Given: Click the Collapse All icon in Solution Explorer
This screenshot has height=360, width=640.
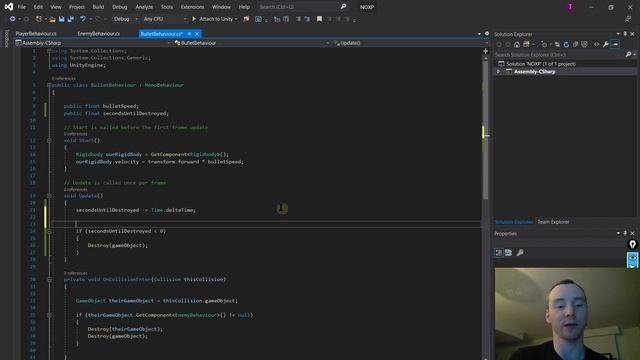Looking at the screenshot, I should (575, 44).
